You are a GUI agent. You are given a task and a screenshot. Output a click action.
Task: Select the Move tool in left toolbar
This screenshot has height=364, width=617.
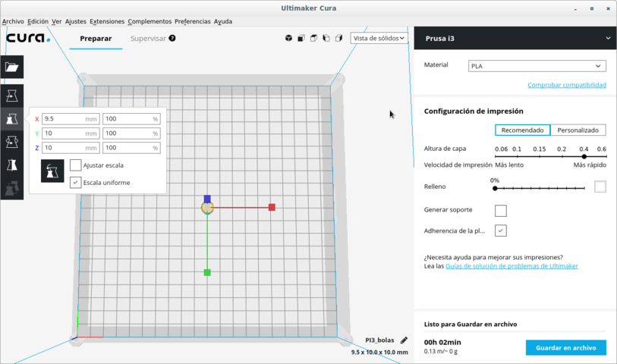pos(12,96)
